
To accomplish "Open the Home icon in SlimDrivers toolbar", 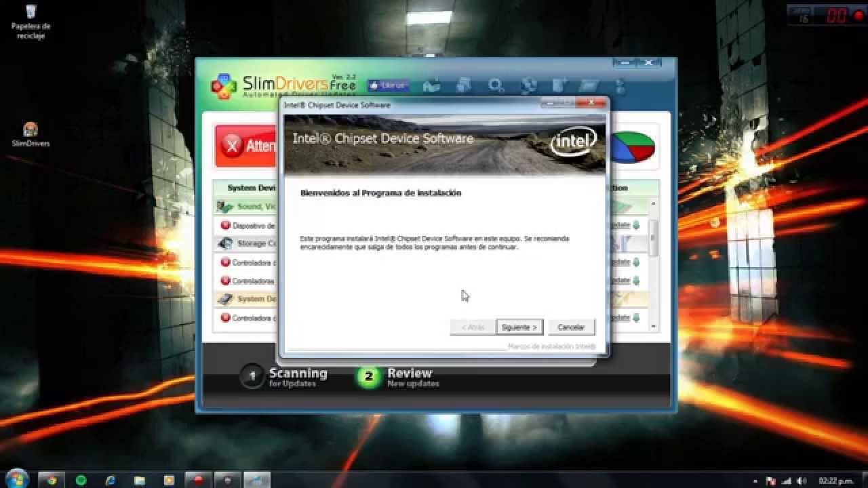I will (x=431, y=85).
